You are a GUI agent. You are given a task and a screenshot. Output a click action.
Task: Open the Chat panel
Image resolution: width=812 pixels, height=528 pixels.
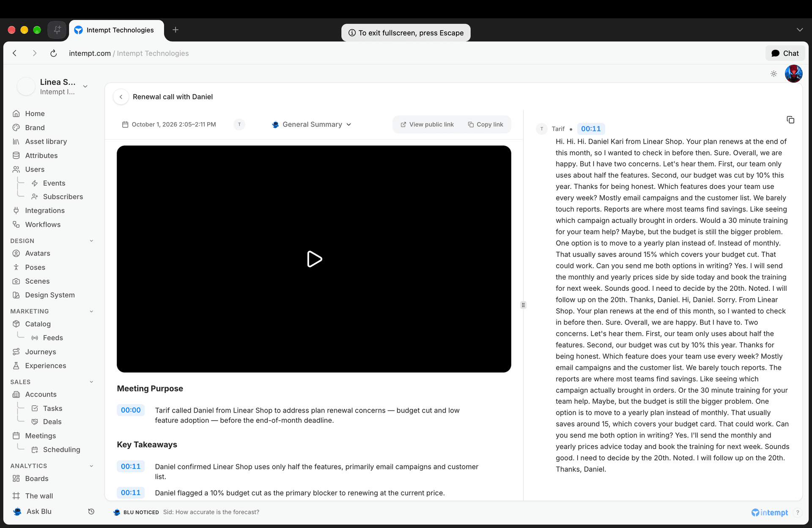pyautogui.click(x=785, y=53)
